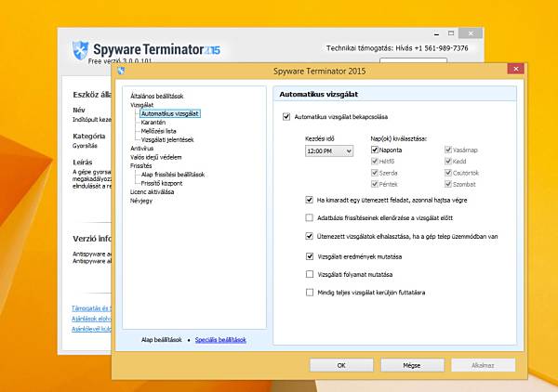Toggle Ütemezett vizsgálatok elhalasztása telep üzemmódban
The height and width of the screenshot is (392, 558).
(x=310, y=236)
